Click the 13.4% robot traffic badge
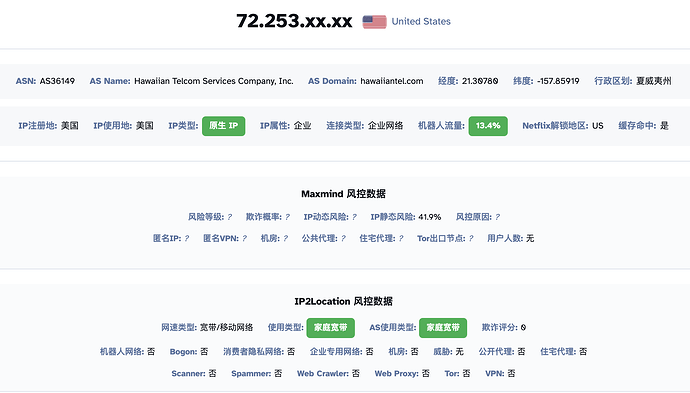 [488, 126]
